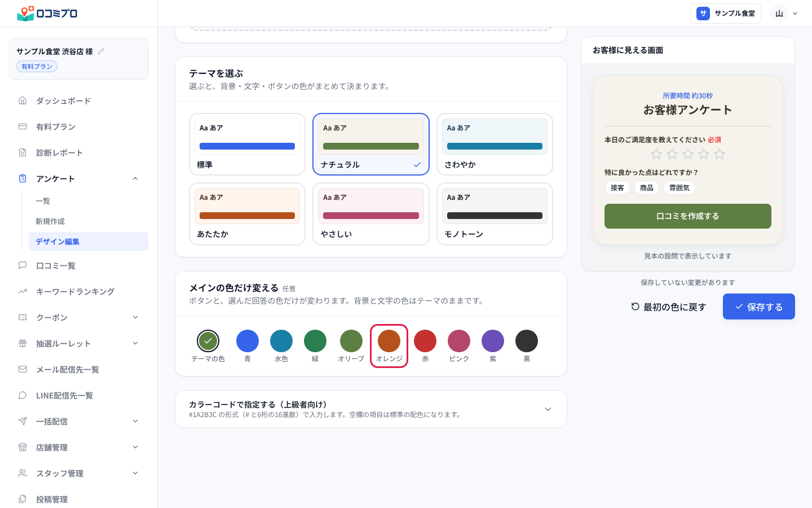
Task: Open the デザイン編集 submenu item
Action: (x=89, y=242)
